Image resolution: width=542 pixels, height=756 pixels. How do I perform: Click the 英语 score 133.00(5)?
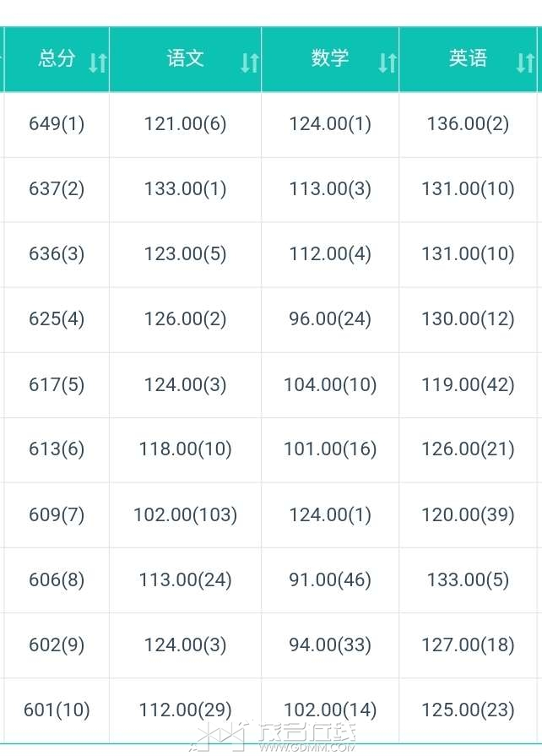[x=469, y=579]
